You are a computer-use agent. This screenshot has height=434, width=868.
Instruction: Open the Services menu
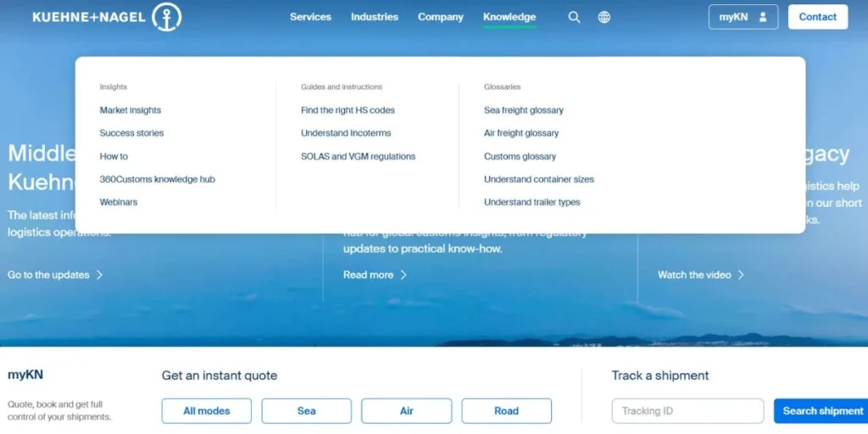pos(310,17)
